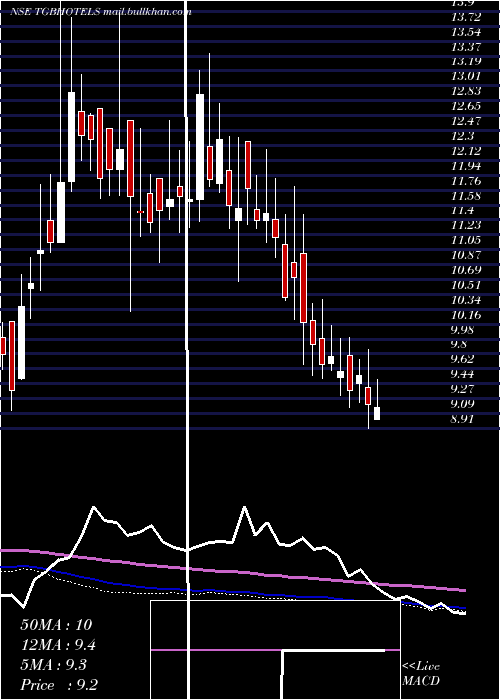Click the 9.09 price level label
The height and width of the screenshot is (700, 500).
(462, 404)
